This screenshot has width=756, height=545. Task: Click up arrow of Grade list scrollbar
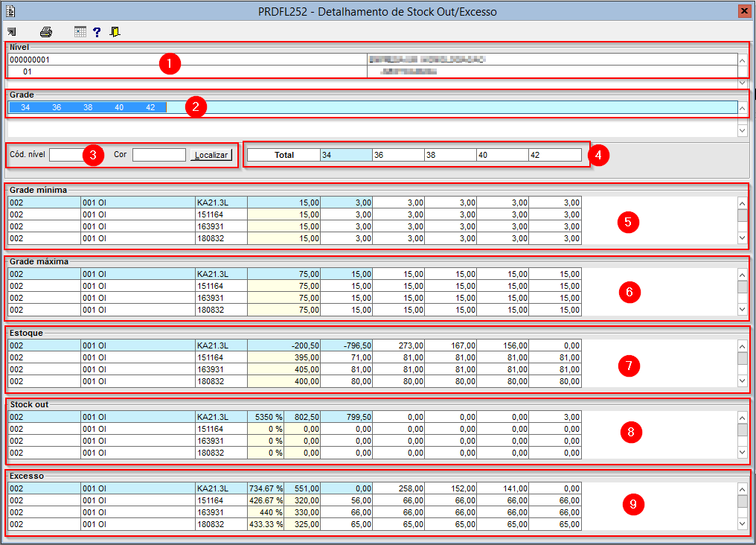tap(743, 108)
